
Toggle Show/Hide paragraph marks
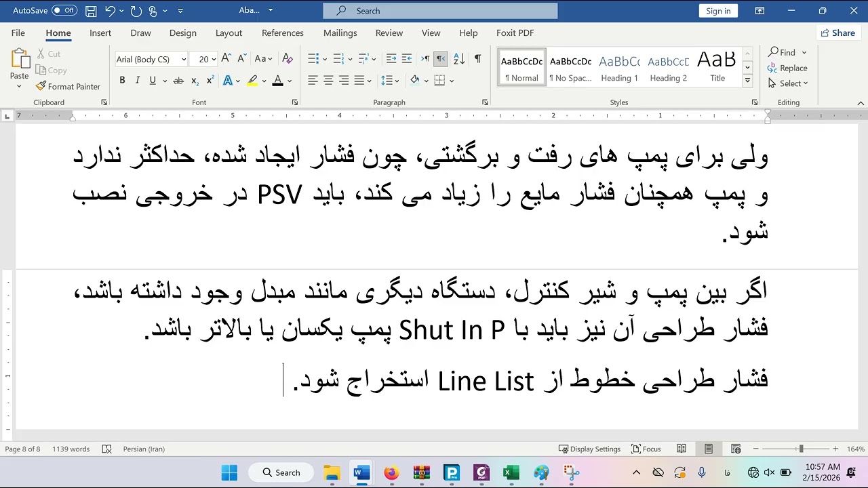[477, 59]
